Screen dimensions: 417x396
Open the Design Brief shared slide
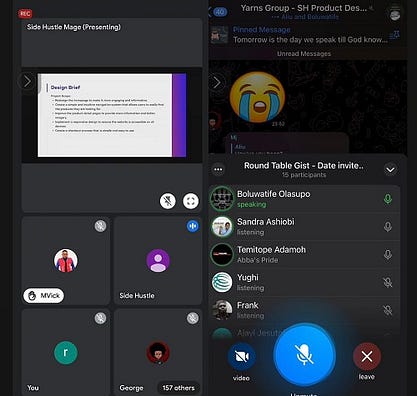(x=112, y=115)
